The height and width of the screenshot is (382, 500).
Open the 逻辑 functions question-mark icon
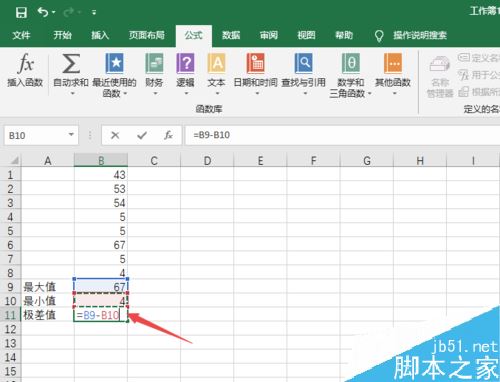(185, 63)
